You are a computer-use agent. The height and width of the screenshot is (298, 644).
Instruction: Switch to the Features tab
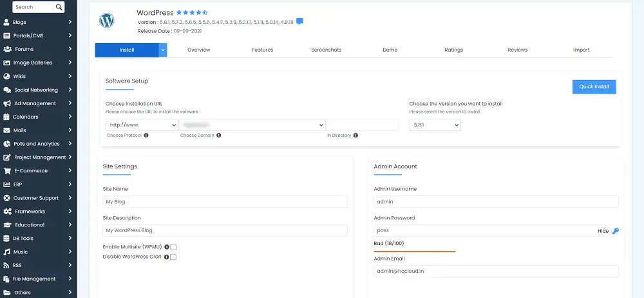263,50
